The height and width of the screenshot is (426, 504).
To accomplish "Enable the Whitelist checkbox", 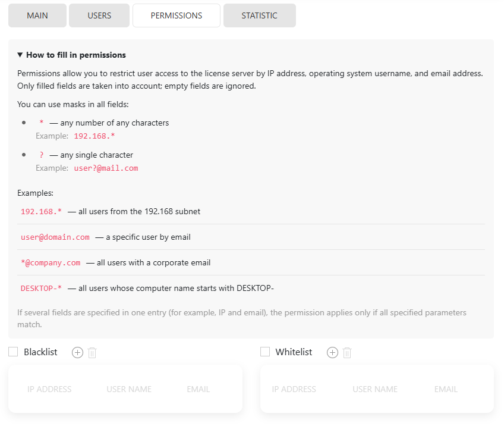I will tap(265, 352).
